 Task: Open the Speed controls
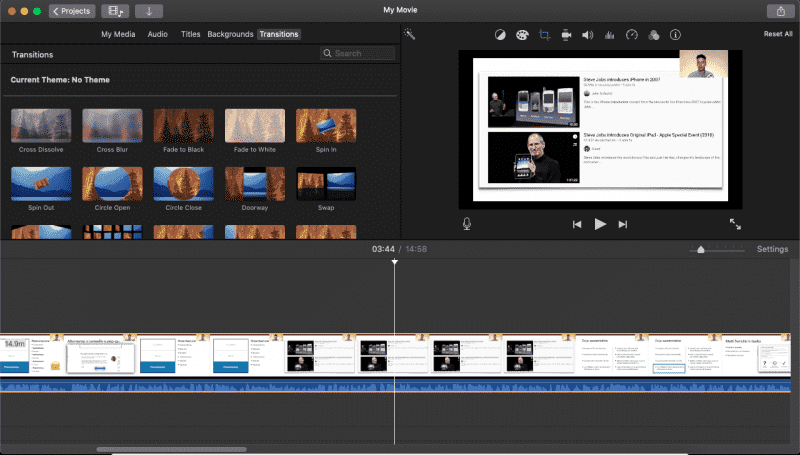point(632,35)
